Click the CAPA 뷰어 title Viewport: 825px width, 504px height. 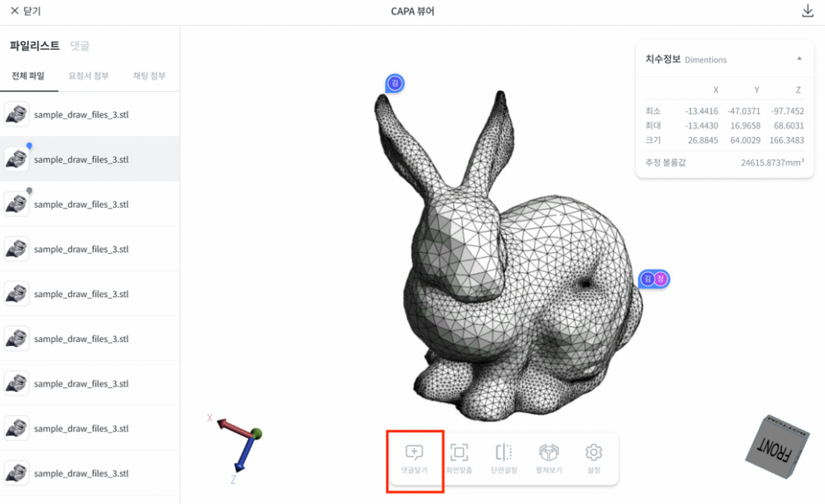(412, 11)
